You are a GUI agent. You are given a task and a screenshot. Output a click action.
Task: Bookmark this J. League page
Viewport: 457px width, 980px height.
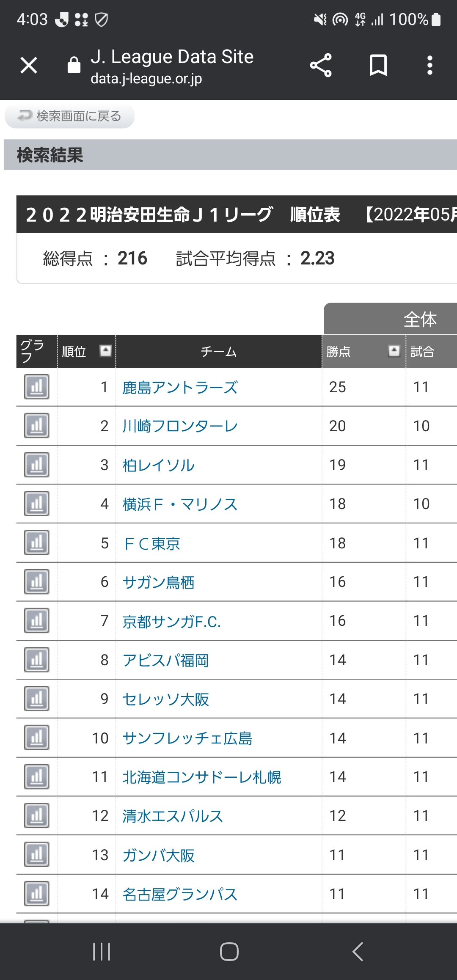(378, 66)
